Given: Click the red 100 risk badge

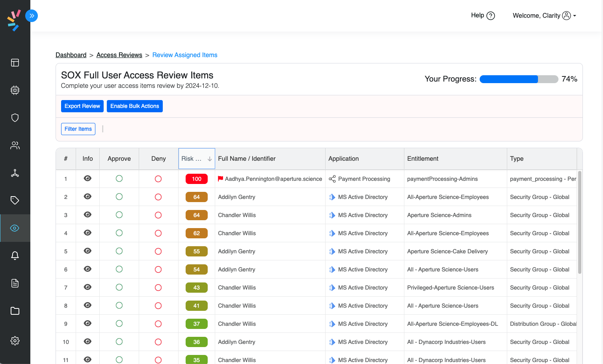Looking at the screenshot, I should [x=197, y=179].
